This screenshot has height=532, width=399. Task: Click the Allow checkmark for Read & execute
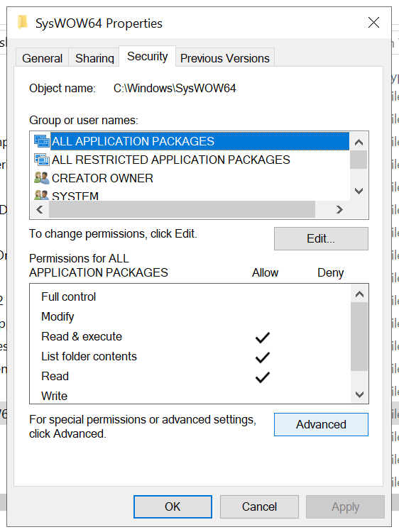coord(263,338)
